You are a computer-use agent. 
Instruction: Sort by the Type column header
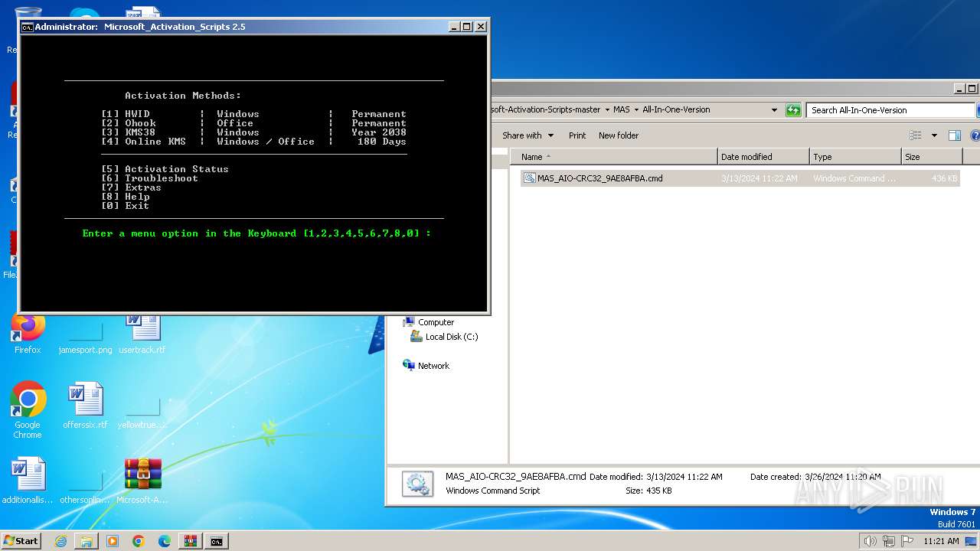coord(855,157)
